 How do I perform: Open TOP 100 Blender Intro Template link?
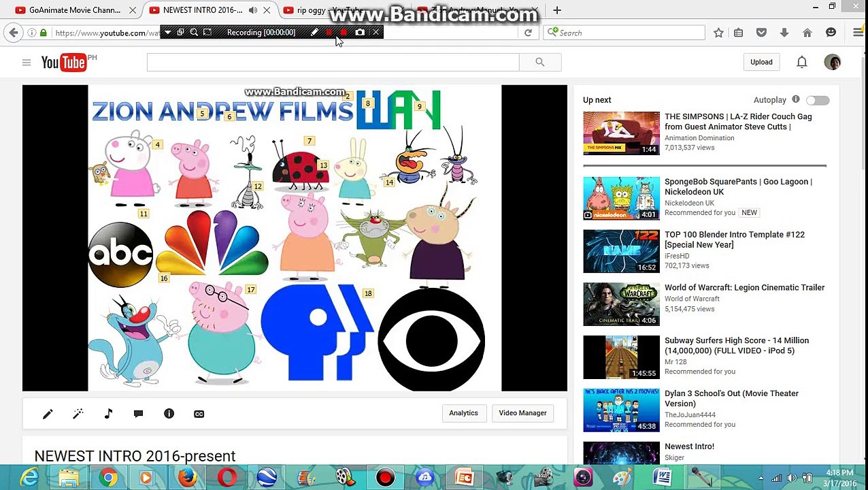pyautogui.click(x=734, y=240)
